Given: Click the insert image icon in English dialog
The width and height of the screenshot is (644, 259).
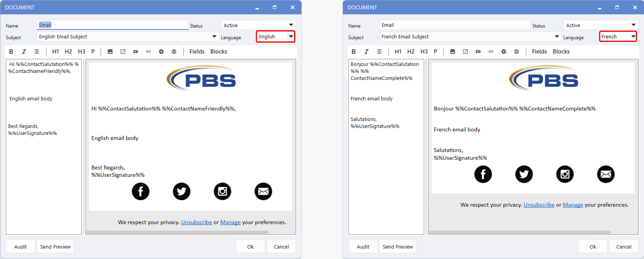Looking at the screenshot, I should 110,52.
